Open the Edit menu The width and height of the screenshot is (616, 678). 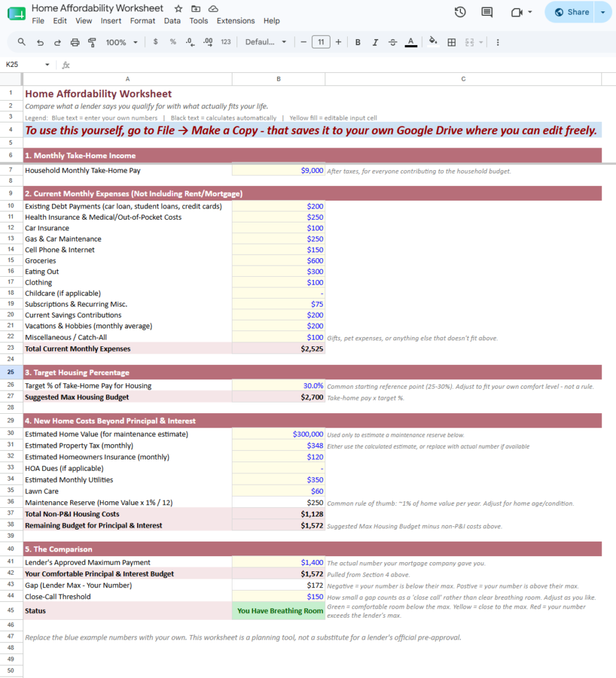(60, 21)
